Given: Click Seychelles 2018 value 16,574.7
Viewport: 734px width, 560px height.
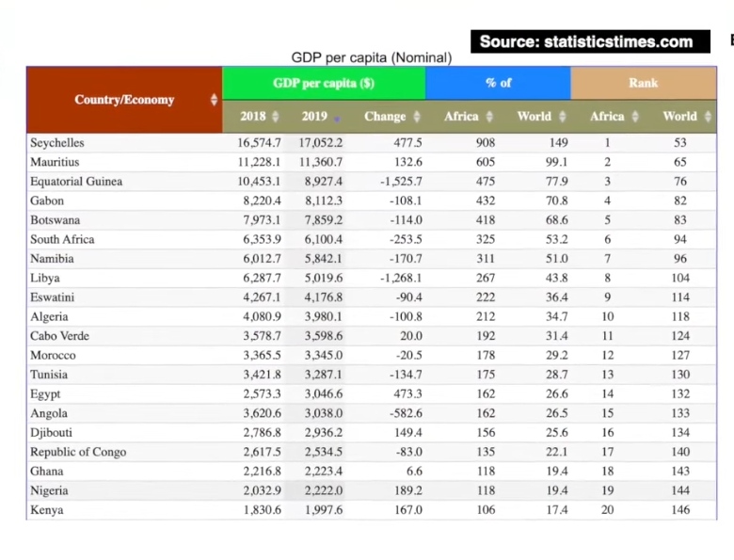Looking at the screenshot, I should 259,143.
